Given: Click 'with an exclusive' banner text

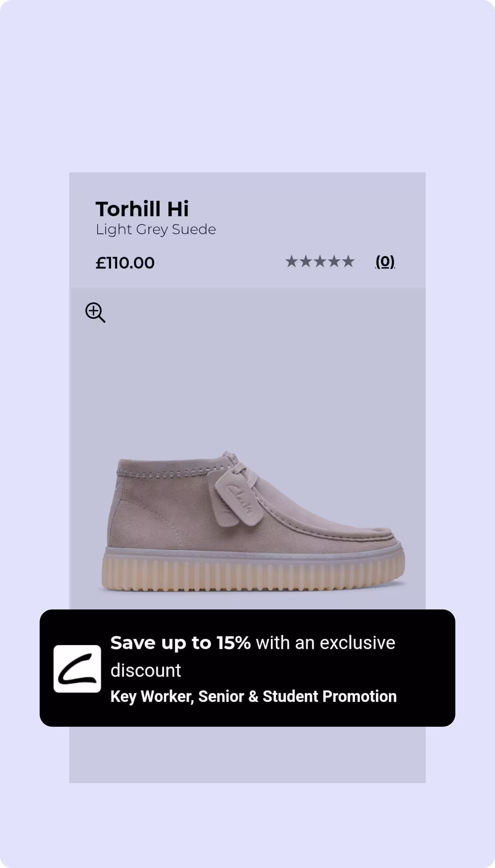Looking at the screenshot, I should click(326, 643).
